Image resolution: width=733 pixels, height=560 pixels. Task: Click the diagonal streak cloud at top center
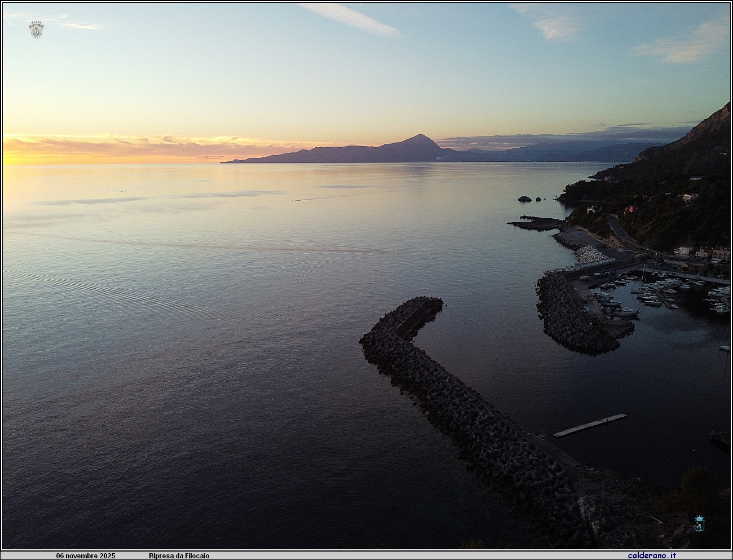coord(350,18)
